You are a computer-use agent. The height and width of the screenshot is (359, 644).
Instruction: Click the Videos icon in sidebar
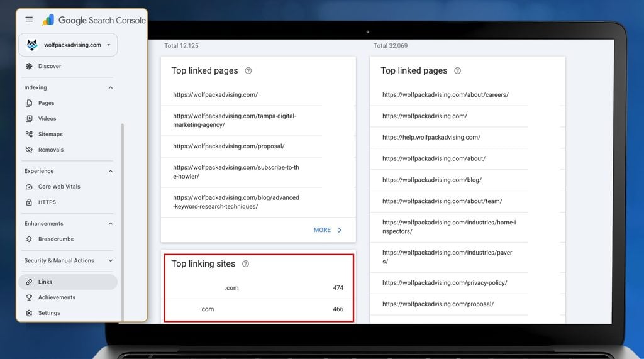(29, 119)
